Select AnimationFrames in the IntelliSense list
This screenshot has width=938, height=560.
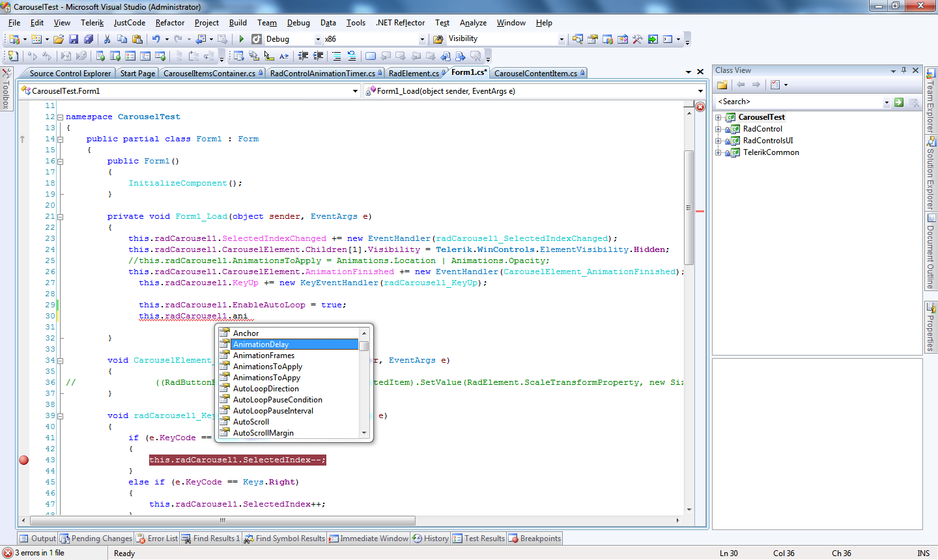[264, 356]
